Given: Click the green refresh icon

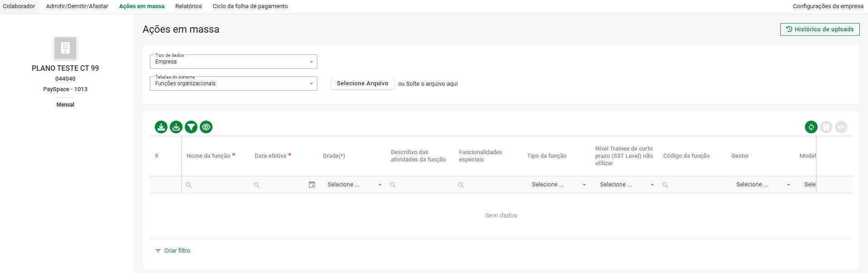Looking at the screenshot, I should [x=811, y=127].
